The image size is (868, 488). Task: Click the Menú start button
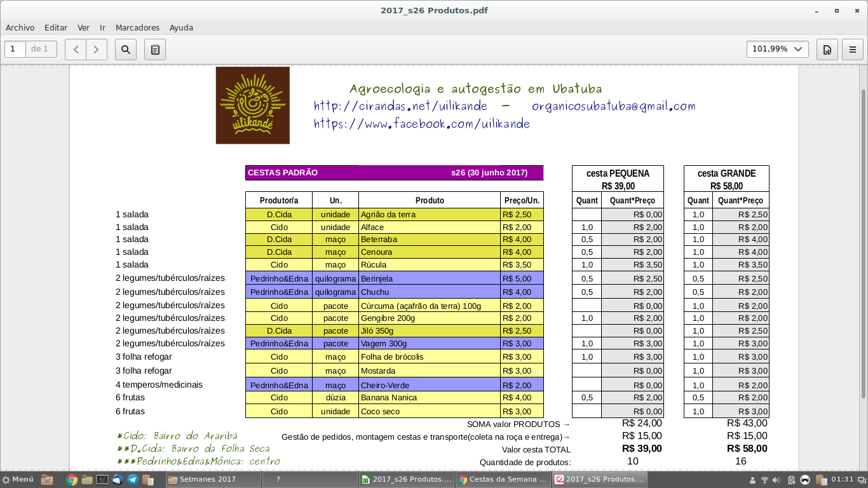(18, 480)
